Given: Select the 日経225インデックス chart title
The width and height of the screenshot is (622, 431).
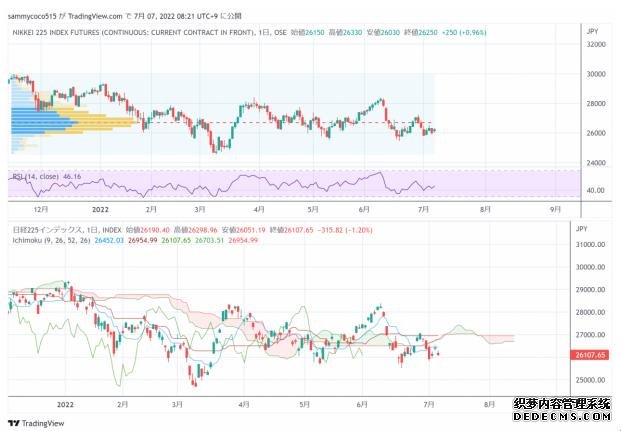Looking at the screenshot, I should (x=48, y=230).
